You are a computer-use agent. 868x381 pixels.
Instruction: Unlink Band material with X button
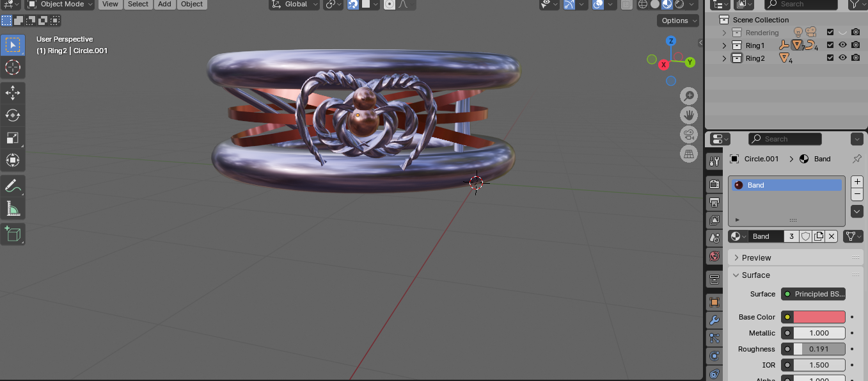point(832,236)
